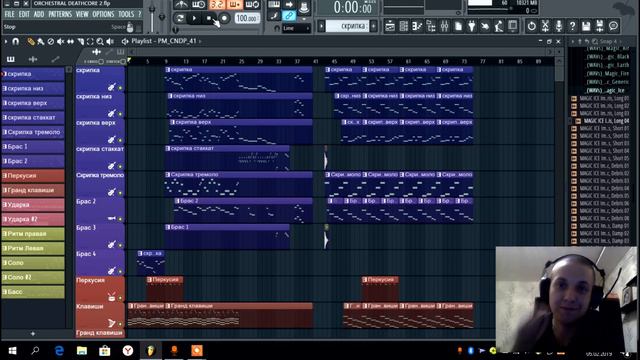The image size is (640, 360).
Task: Click the scissors audio editor icon
Action: click(545, 26)
